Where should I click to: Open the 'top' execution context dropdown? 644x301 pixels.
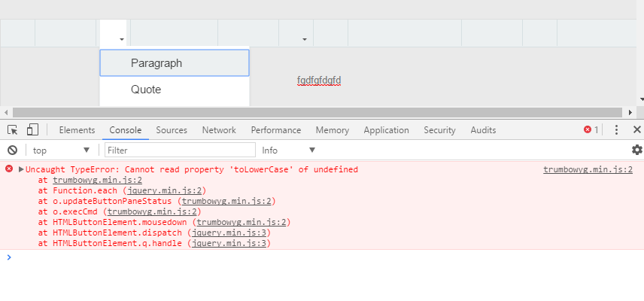coord(61,150)
